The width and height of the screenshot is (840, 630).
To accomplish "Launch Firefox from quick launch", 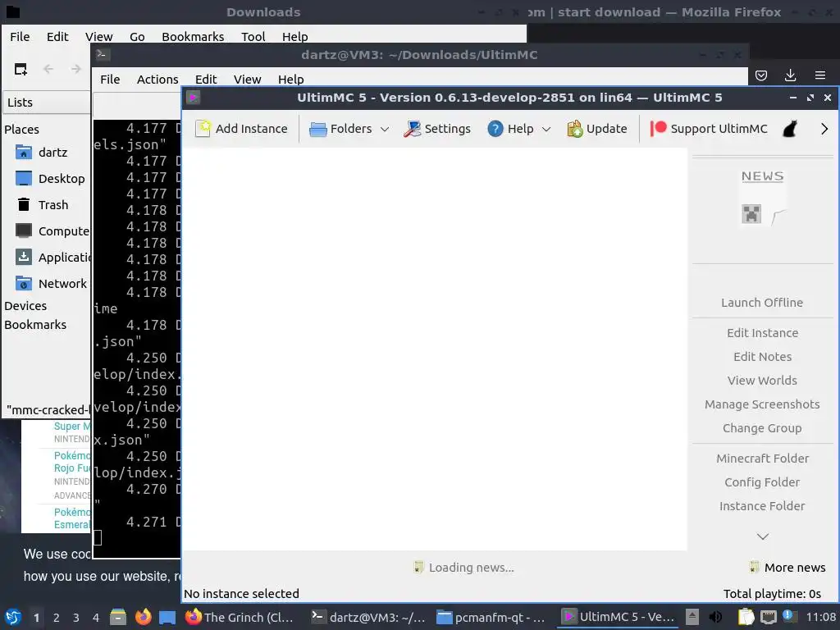I will coord(143,617).
